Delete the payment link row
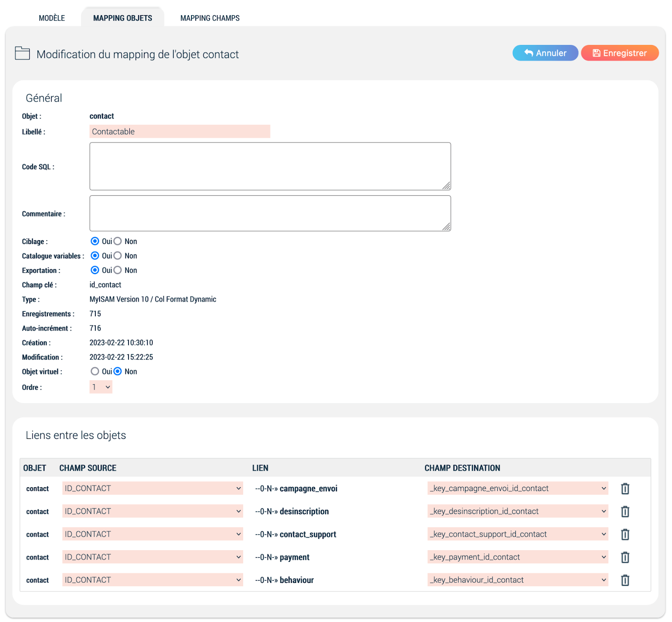Viewport: 672px width, 622px height. coord(625,557)
